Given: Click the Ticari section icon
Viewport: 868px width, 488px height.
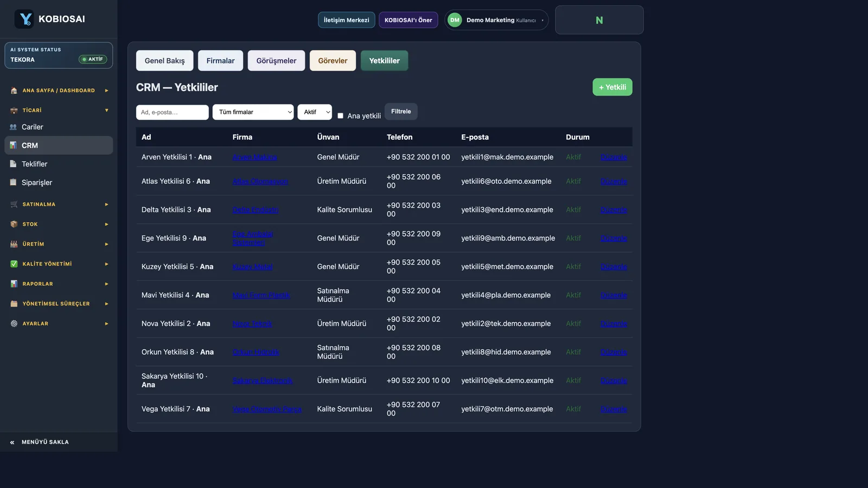Looking at the screenshot, I should click(x=14, y=111).
